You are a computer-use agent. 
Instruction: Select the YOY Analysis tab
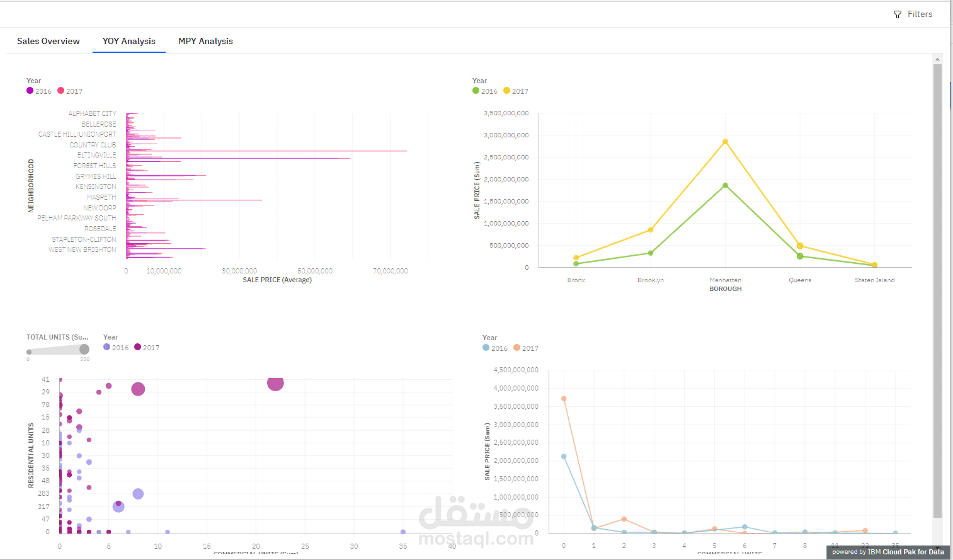[129, 41]
